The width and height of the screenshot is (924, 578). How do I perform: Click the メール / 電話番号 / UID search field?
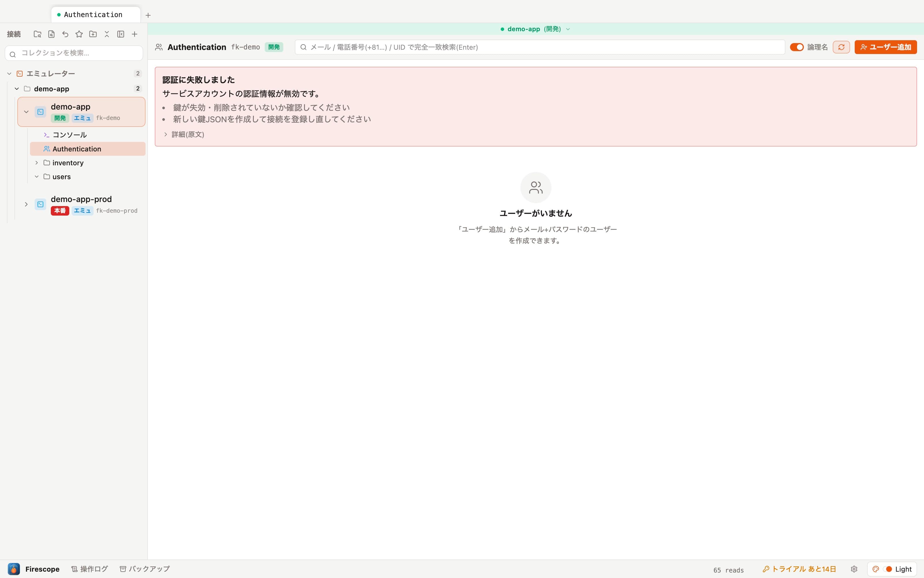click(540, 47)
